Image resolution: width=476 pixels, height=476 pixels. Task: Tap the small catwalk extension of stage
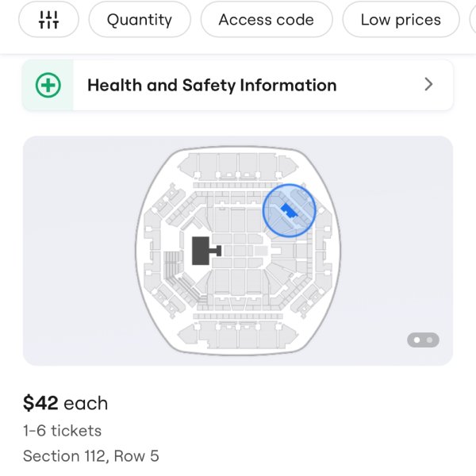(x=216, y=251)
